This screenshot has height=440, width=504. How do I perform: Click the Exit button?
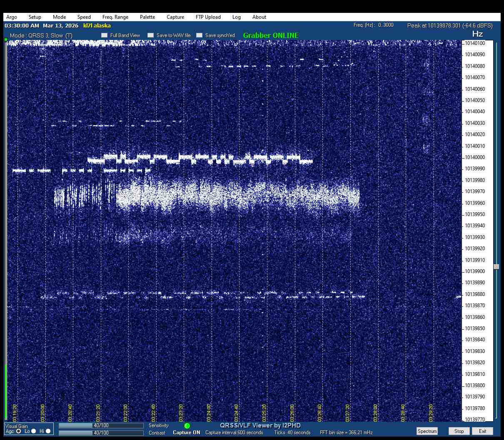point(482,431)
